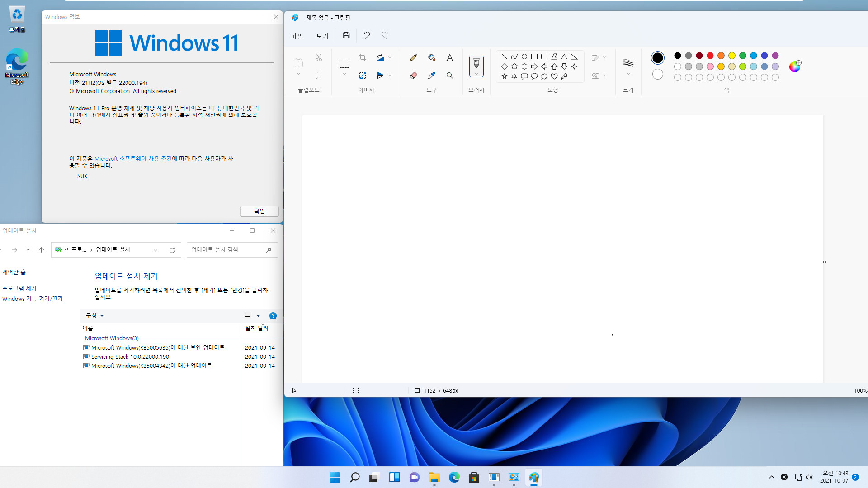Open File Explorer from the taskbar

[x=434, y=477]
